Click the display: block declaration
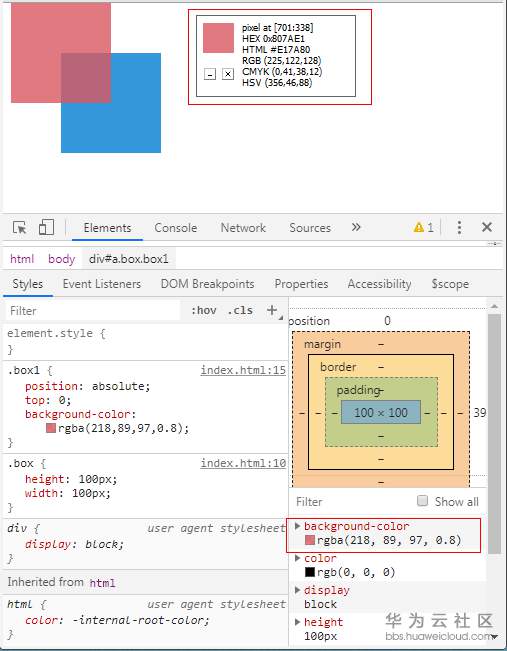 (74, 544)
